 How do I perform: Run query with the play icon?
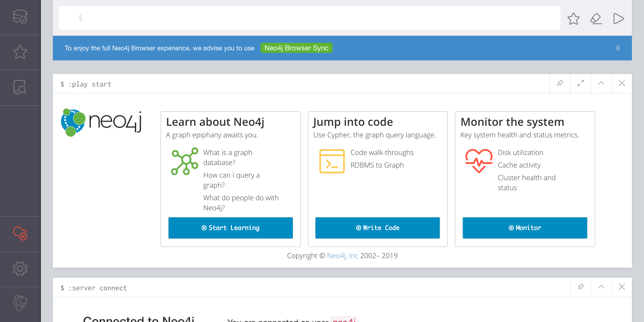[618, 19]
